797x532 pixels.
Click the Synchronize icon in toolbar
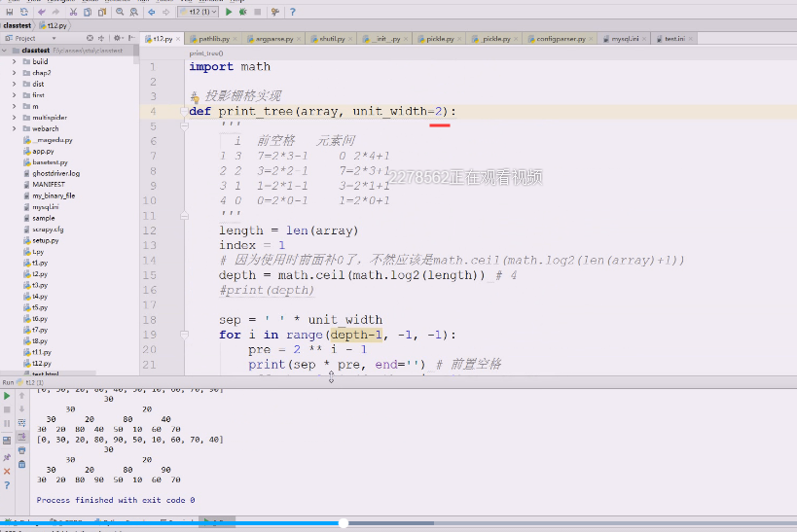(x=24, y=12)
